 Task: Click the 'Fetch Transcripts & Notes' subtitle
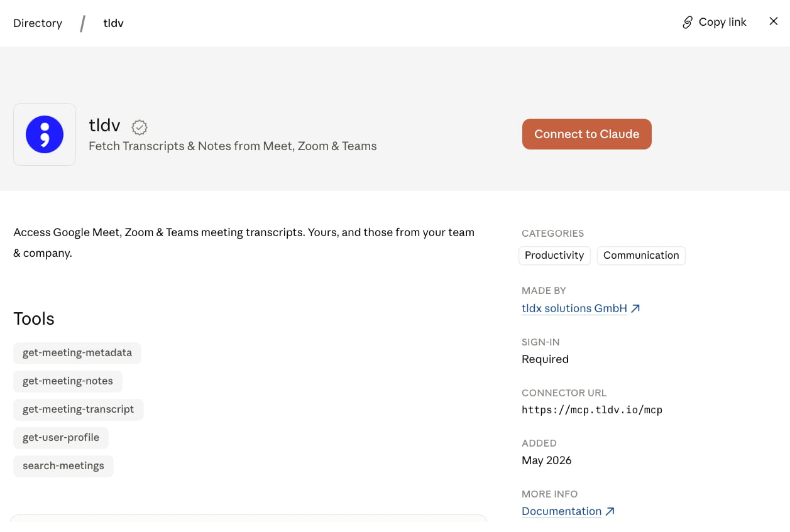[233, 146]
